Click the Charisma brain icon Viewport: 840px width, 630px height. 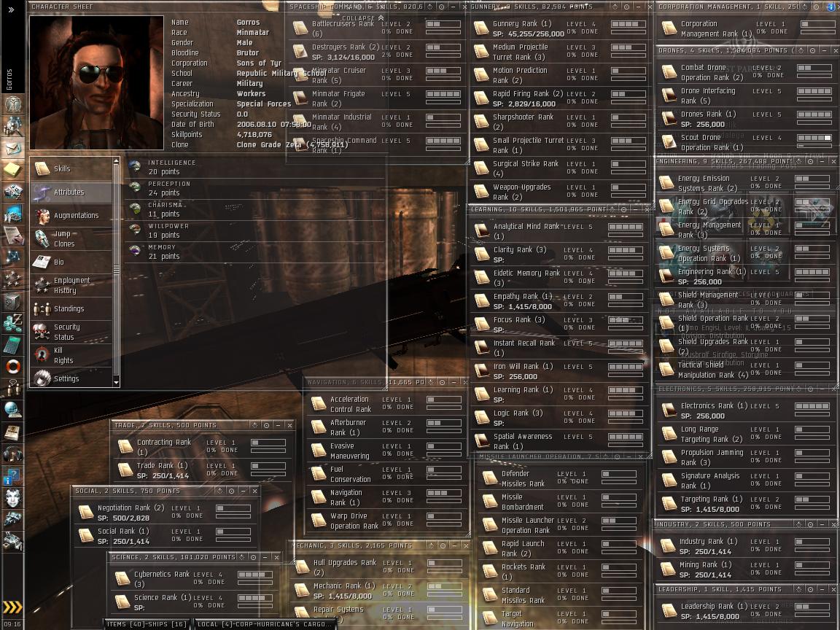135,209
